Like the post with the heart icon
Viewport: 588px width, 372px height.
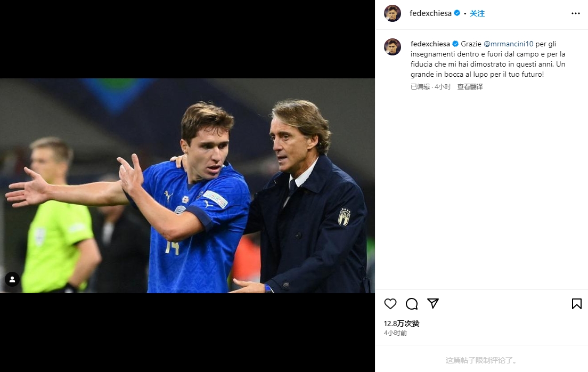click(390, 304)
